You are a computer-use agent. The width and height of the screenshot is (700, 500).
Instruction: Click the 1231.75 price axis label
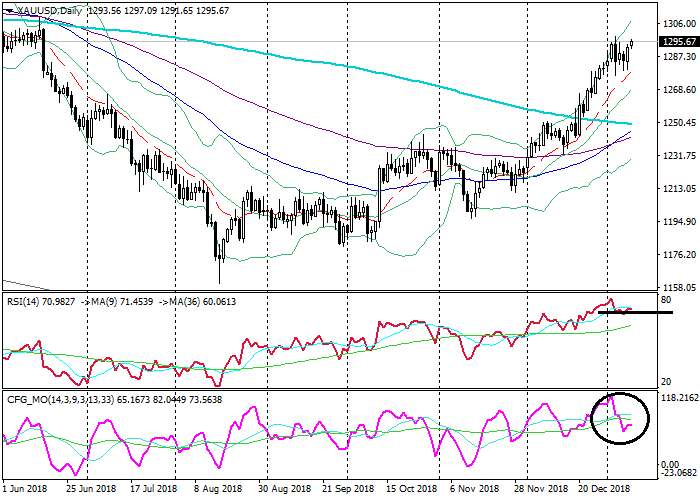pyautogui.click(x=678, y=156)
